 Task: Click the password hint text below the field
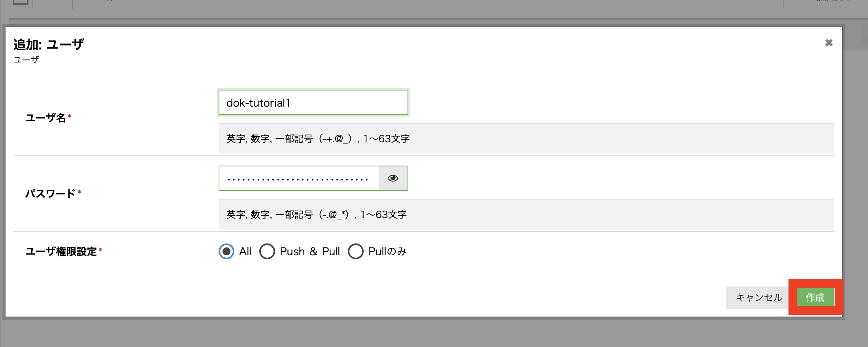316,215
